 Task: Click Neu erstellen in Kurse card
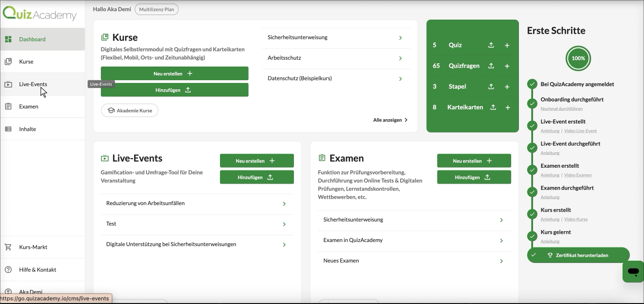point(174,73)
